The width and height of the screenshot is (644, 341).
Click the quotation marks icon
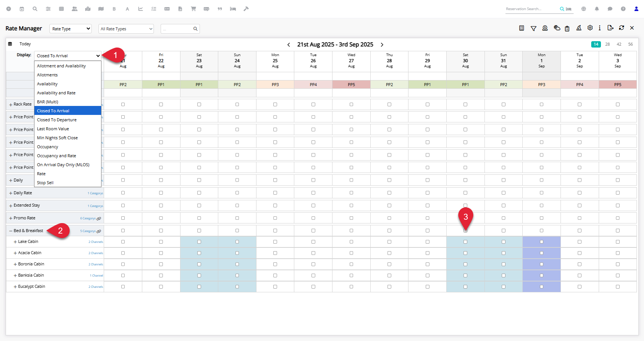click(220, 9)
